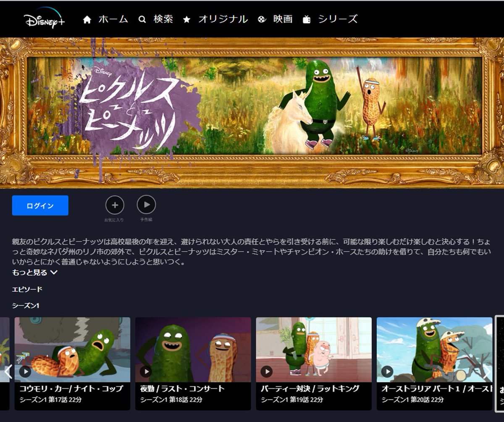Click the search magnifier icon

click(x=142, y=19)
